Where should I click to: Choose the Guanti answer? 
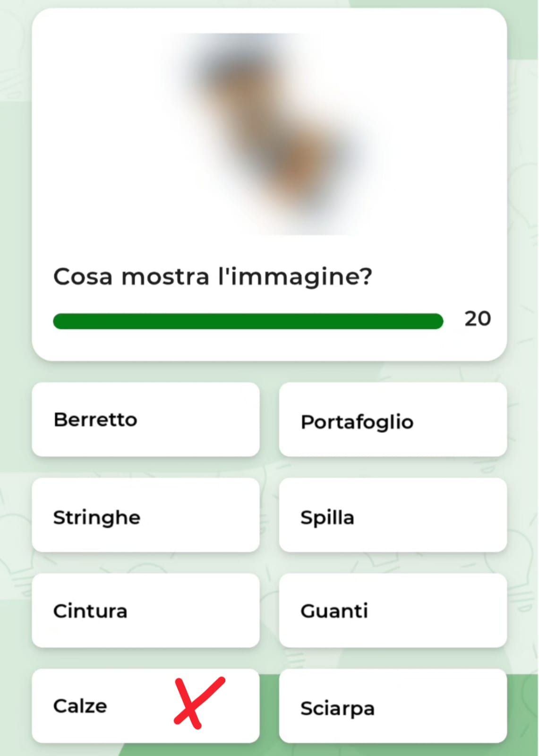pos(393,610)
